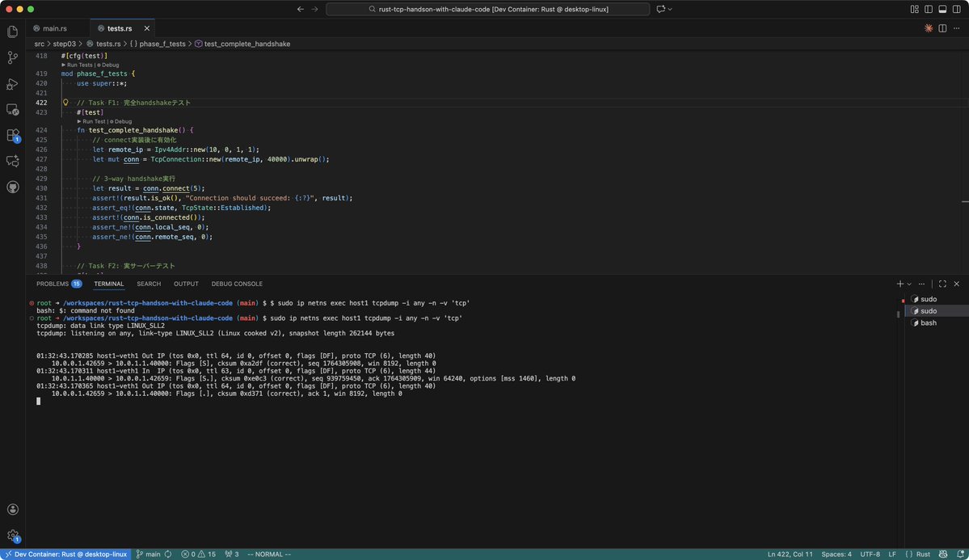Open the Remote Explorer view
This screenshot has height=560, width=969.
coord(12,111)
